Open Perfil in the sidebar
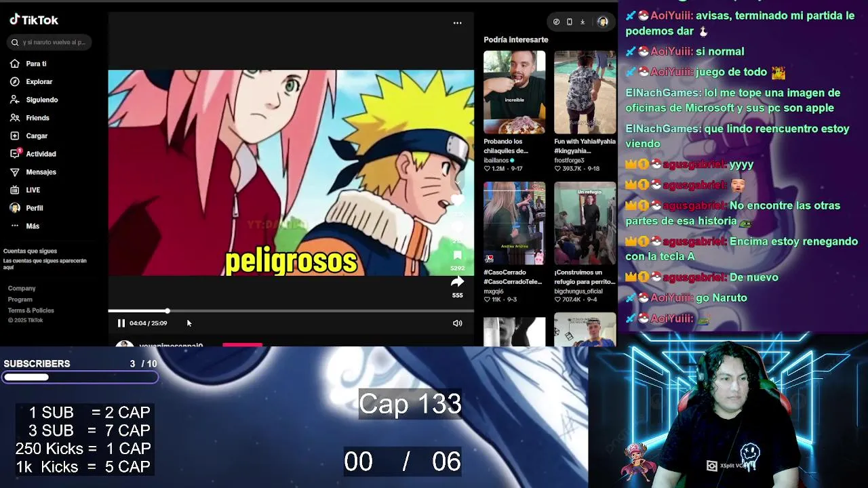The height and width of the screenshot is (488, 868). 34,208
